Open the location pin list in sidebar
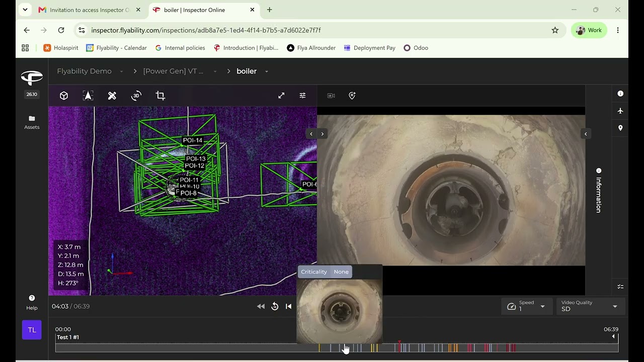Screen dimensions: 644x362 (620, 128)
